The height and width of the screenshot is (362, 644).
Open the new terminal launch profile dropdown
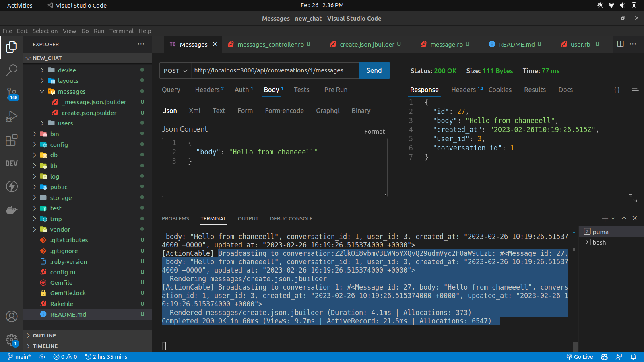tap(613, 218)
